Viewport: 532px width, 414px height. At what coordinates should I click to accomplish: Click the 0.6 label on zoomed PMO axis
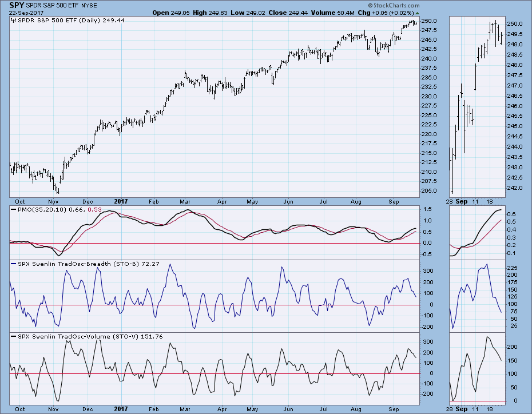pos(511,214)
